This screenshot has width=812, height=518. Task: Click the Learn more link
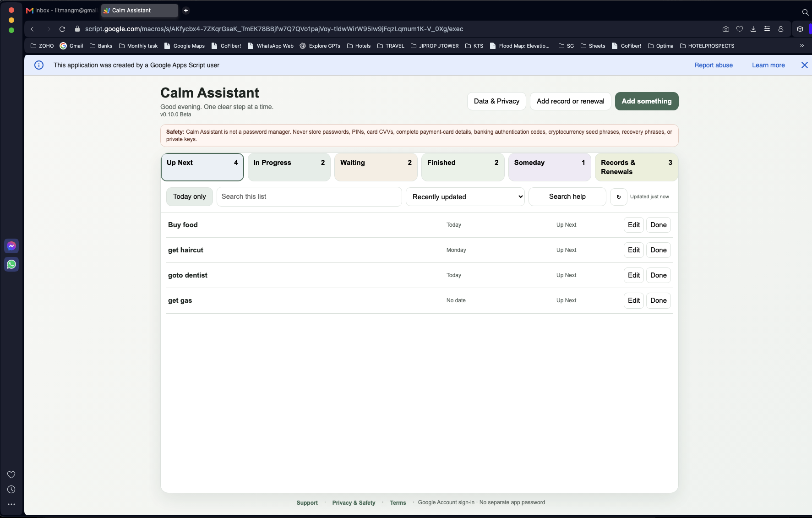pos(768,65)
